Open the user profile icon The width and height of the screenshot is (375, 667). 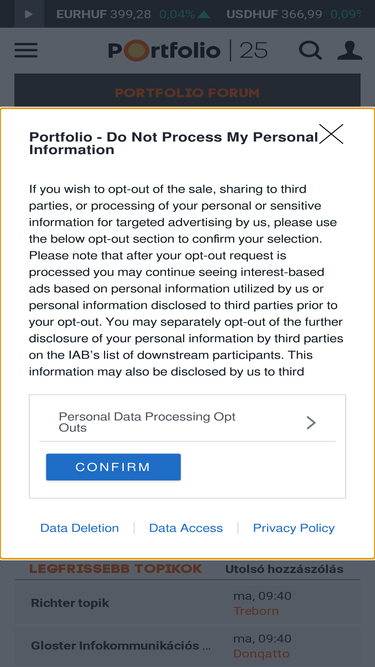point(349,50)
